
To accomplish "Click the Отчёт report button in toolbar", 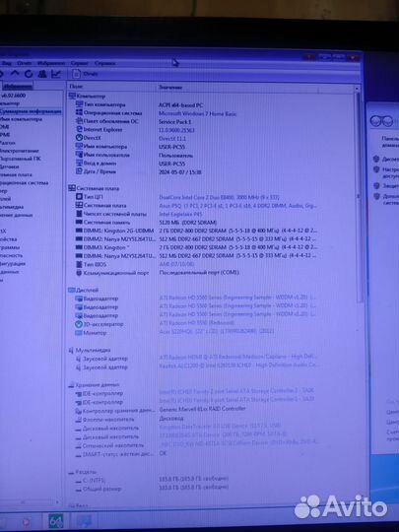I will 85,74.
